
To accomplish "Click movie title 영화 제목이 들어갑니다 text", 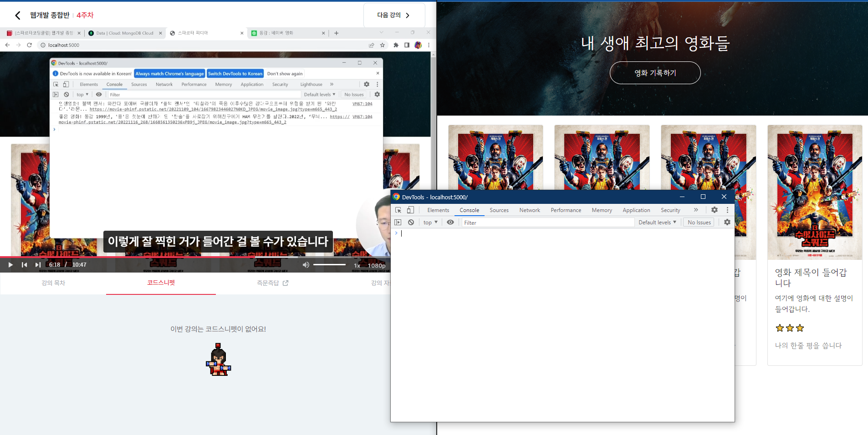I will (x=811, y=278).
